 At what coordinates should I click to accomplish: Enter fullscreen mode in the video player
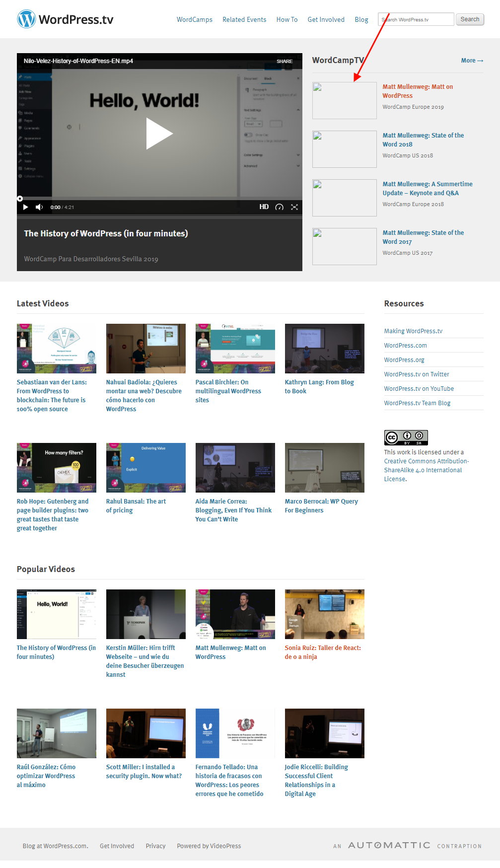coord(294,207)
